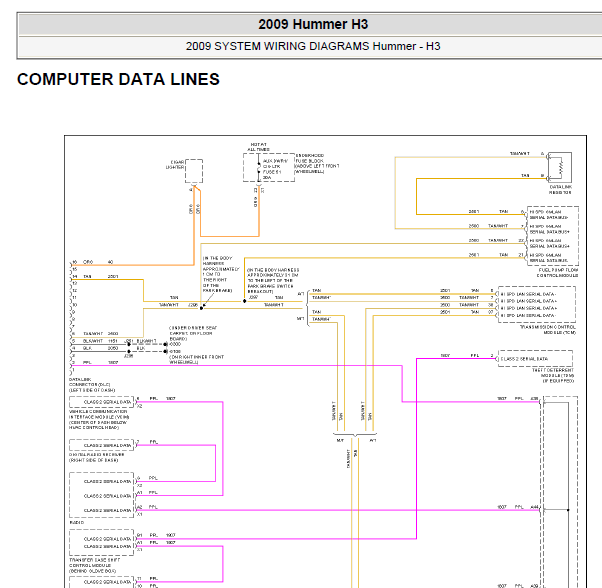This screenshot has width=602, height=588.
Task: Click the "A/T" label at the bottom connector
Action: point(373,441)
